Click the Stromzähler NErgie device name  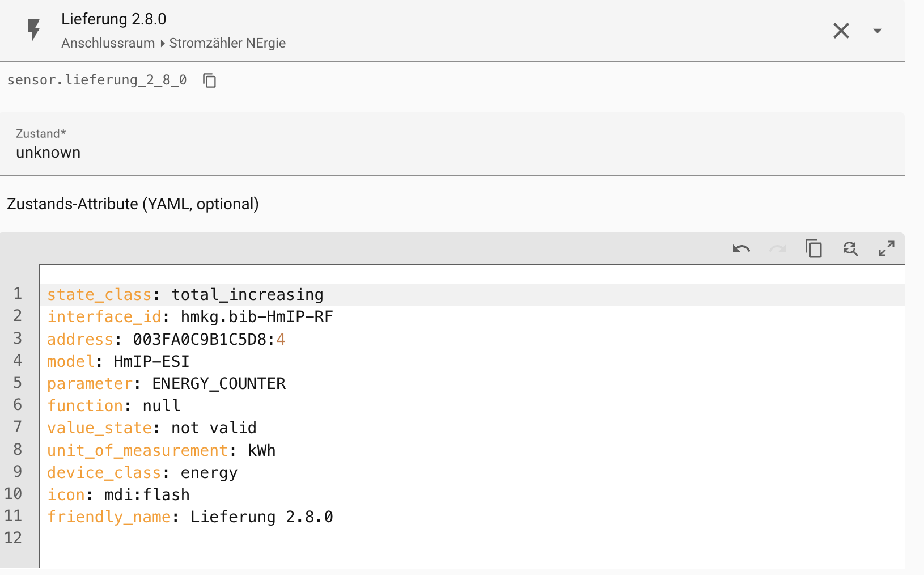[227, 43]
